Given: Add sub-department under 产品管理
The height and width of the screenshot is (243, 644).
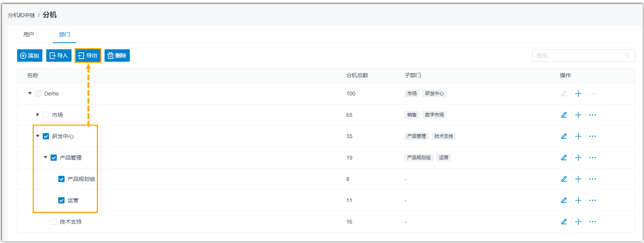Looking at the screenshot, I should pyautogui.click(x=578, y=158).
